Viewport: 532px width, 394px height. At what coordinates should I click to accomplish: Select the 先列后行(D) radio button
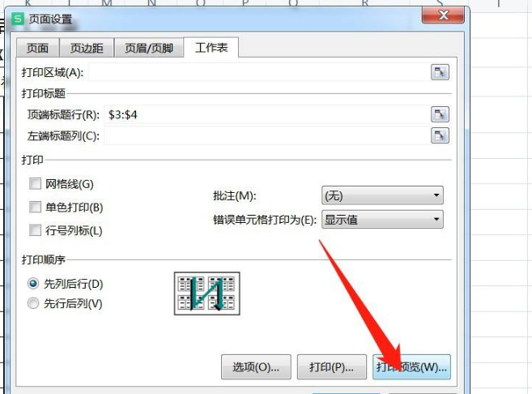pyautogui.click(x=33, y=283)
